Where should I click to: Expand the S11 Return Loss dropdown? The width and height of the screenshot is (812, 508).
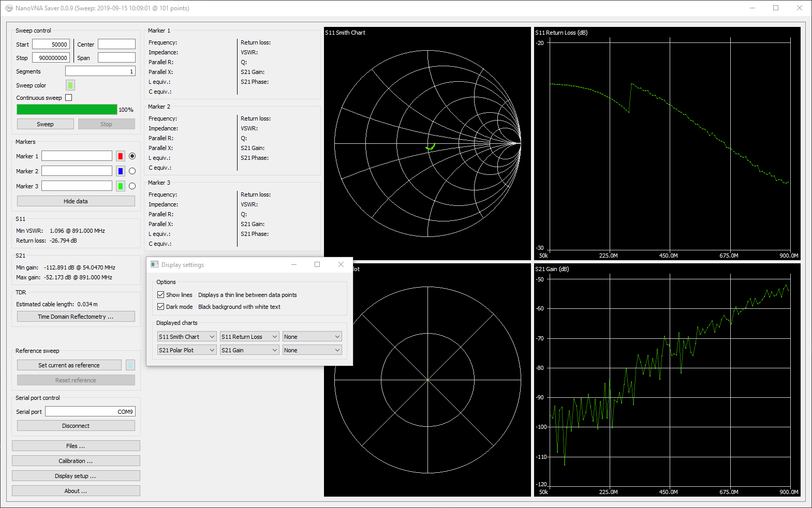[249, 337]
